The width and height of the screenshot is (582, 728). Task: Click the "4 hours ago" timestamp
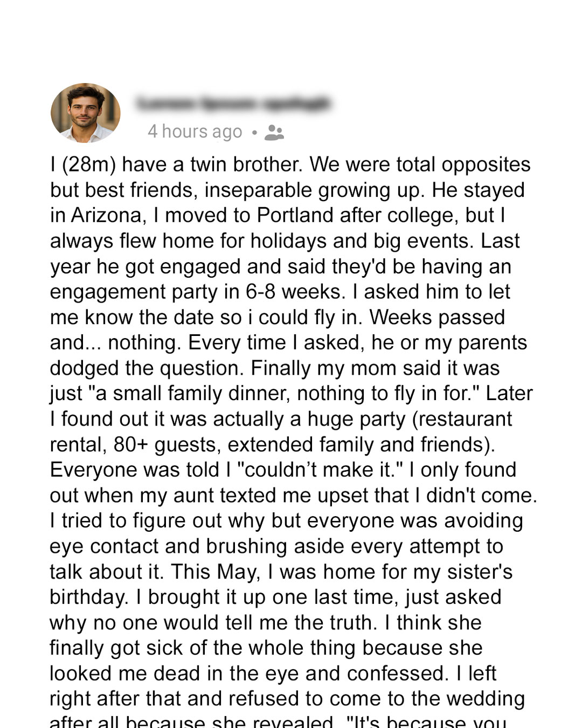point(195,132)
